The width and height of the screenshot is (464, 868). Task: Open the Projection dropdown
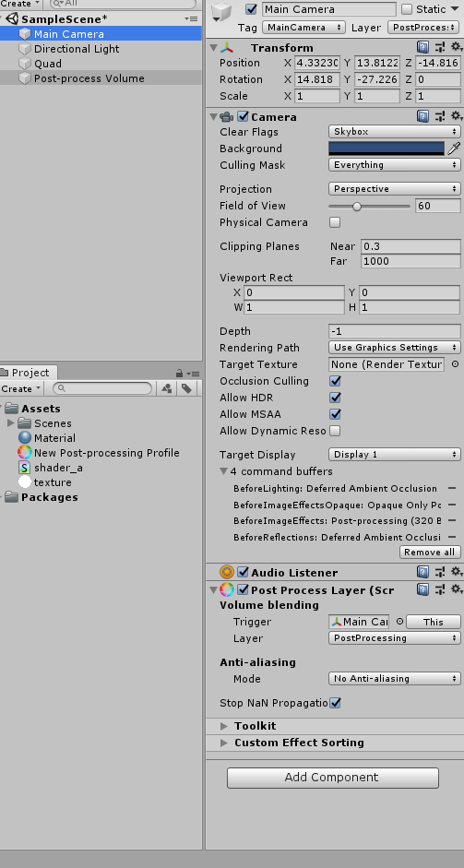coord(395,189)
